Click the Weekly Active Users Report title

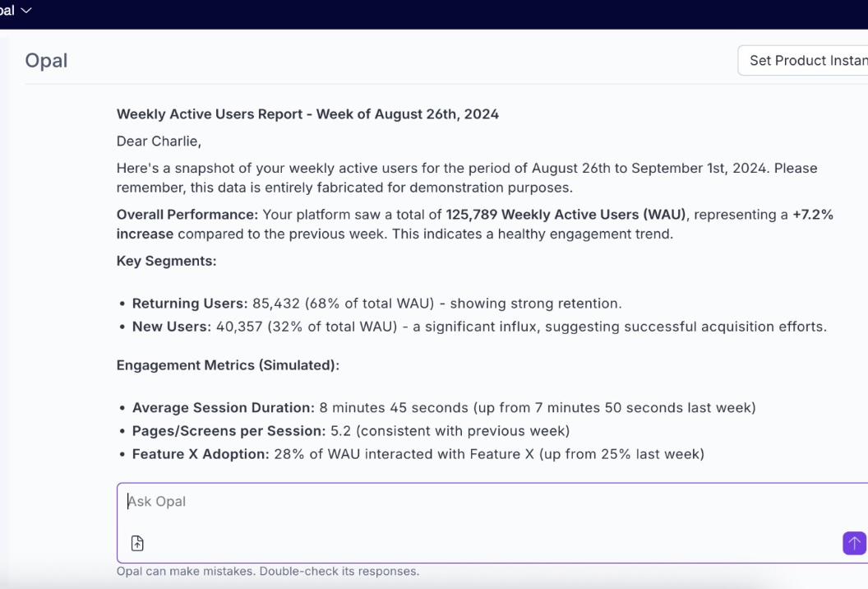tap(307, 114)
